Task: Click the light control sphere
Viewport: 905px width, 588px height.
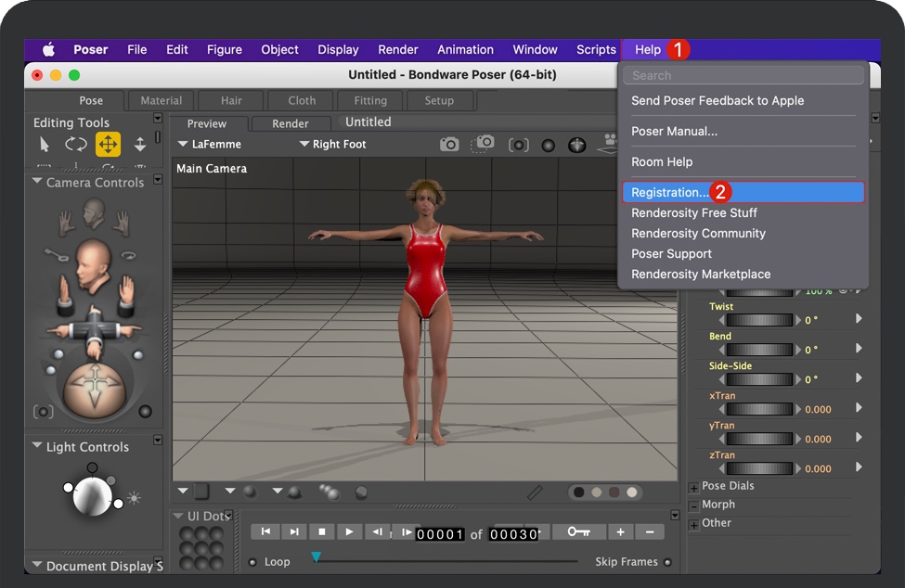Action: pyautogui.click(x=92, y=495)
